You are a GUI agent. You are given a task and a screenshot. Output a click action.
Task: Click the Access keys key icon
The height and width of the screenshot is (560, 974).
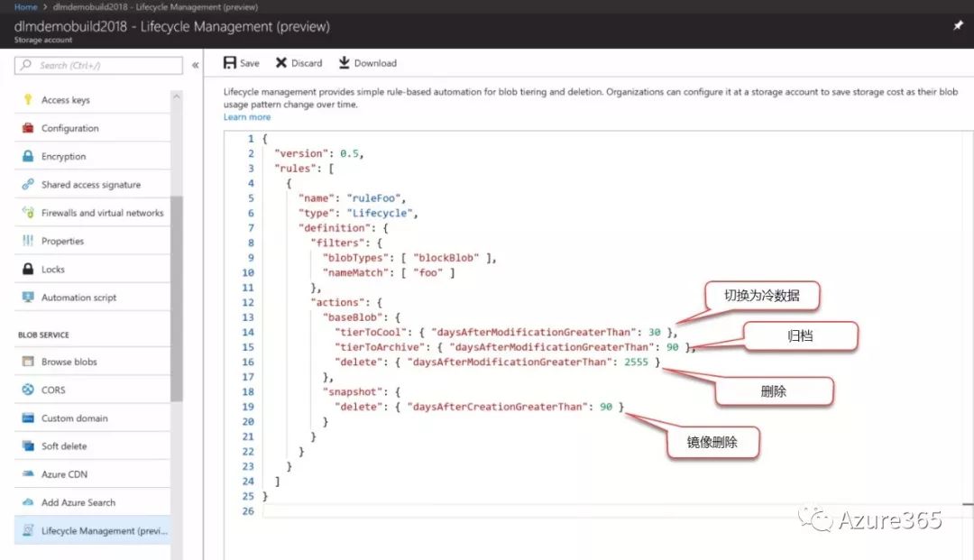pos(27,100)
